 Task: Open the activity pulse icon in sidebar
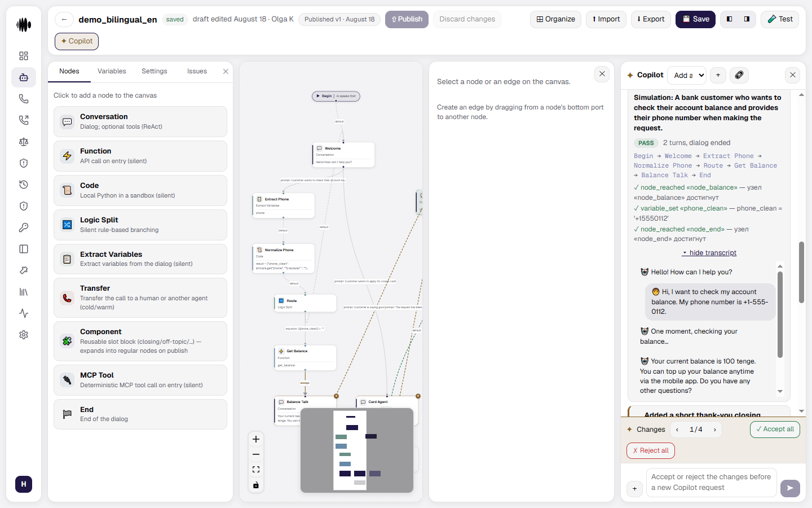click(24, 313)
